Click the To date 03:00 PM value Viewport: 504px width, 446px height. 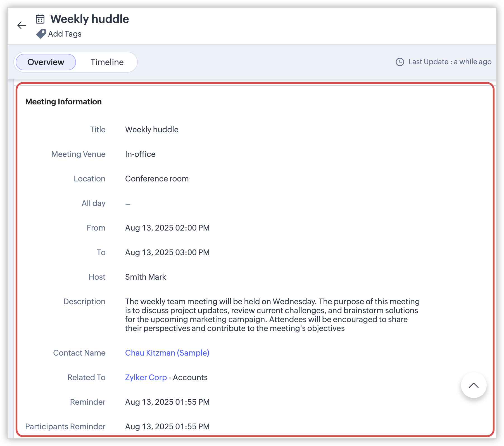[x=167, y=252]
